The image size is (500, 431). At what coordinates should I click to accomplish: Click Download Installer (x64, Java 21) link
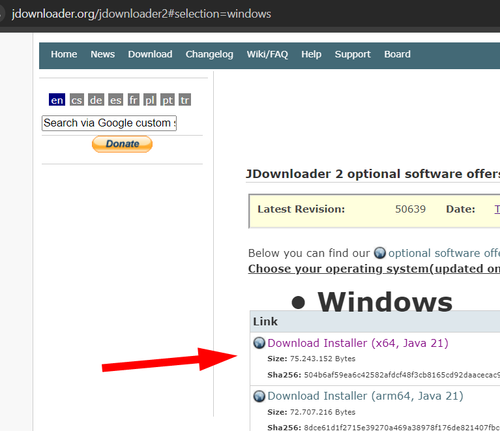point(358,343)
